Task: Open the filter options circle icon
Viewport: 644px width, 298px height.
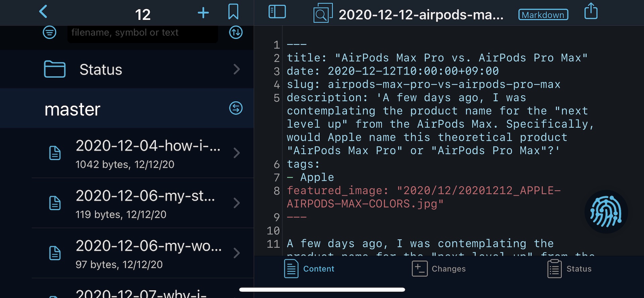Action: click(x=50, y=32)
